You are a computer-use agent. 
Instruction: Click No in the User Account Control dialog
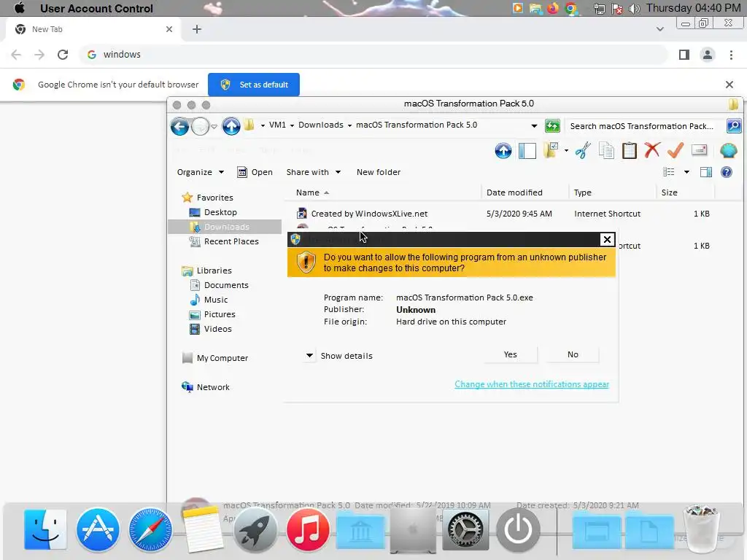coord(573,355)
